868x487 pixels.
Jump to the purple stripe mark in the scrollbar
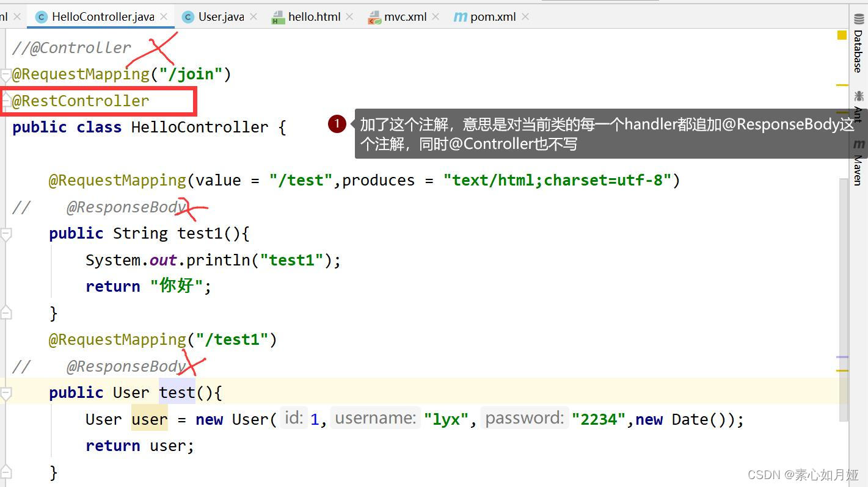pyautogui.click(x=842, y=357)
